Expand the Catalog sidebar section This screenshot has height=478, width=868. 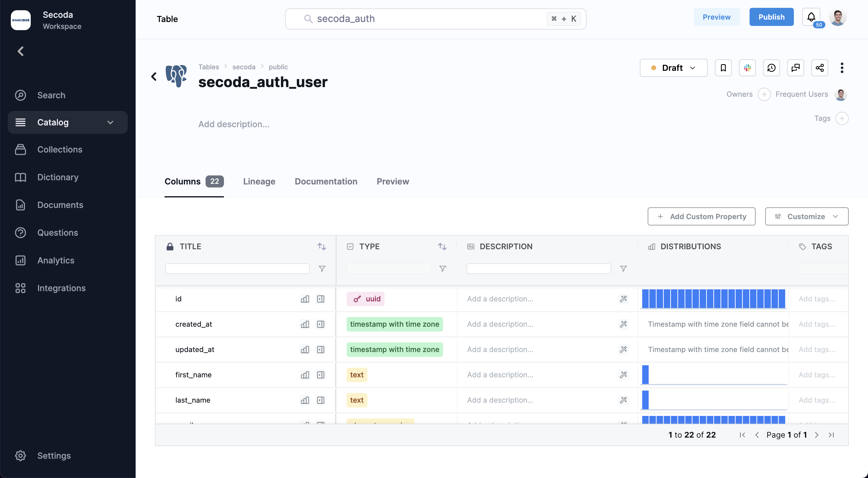[x=68, y=122]
